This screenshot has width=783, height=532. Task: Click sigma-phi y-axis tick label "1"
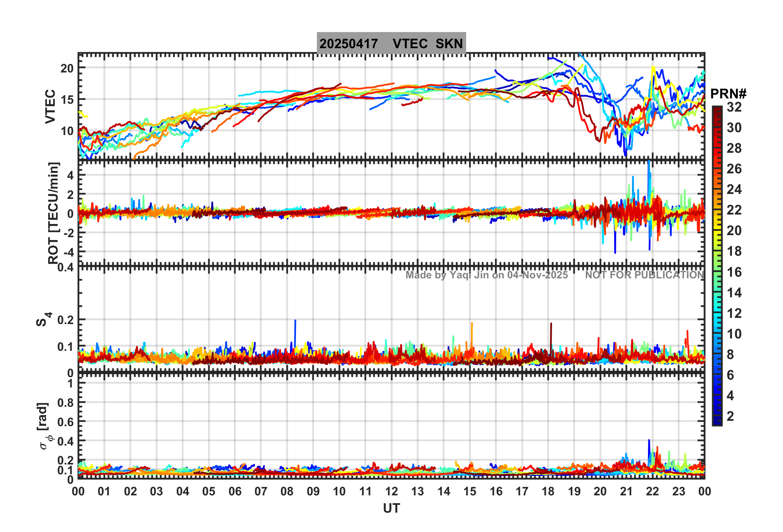pyautogui.click(x=71, y=383)
